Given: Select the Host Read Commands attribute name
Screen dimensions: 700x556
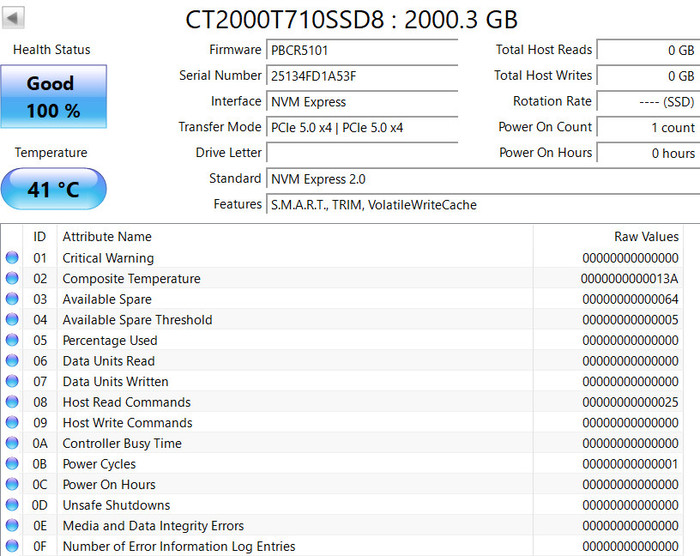Looking at the screenshot, I should coord(126,402).
